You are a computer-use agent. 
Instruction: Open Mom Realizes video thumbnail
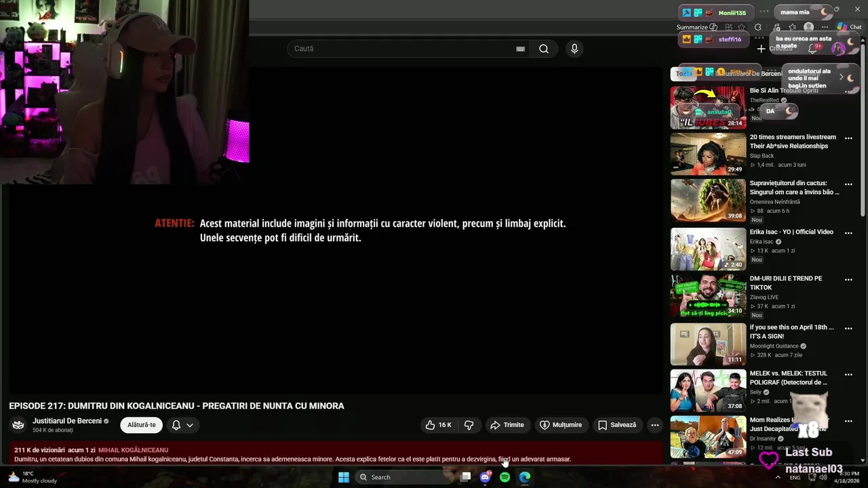708,437
